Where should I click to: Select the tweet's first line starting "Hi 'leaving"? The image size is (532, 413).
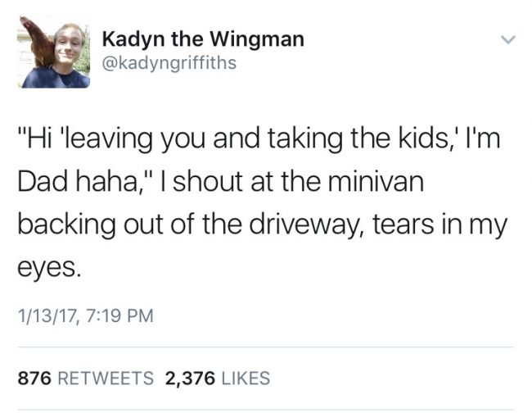(x=259, y=138)
